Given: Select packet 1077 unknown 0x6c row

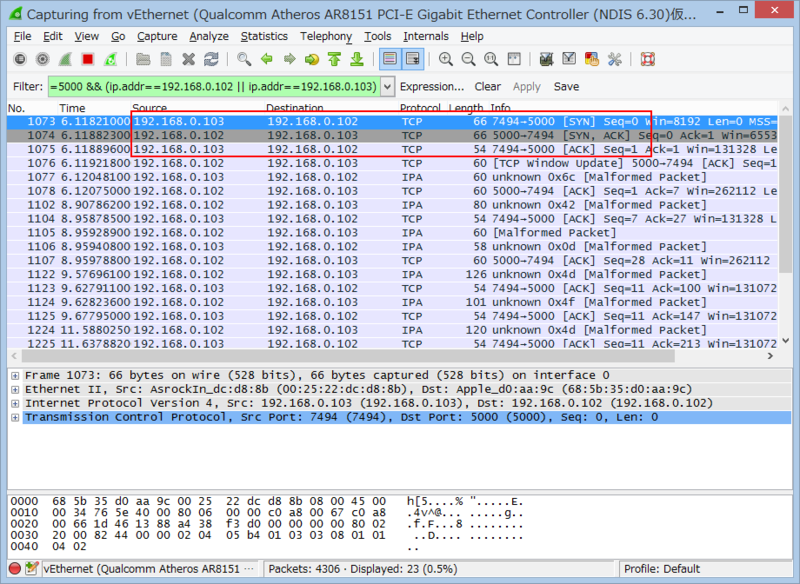Looking at the screenshot, I should (x=392, y=177).
